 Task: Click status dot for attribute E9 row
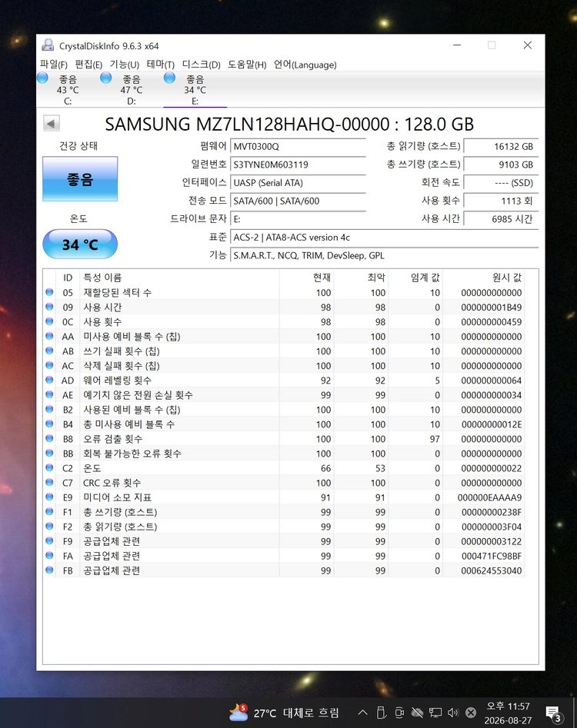click(x=49, y=497)
